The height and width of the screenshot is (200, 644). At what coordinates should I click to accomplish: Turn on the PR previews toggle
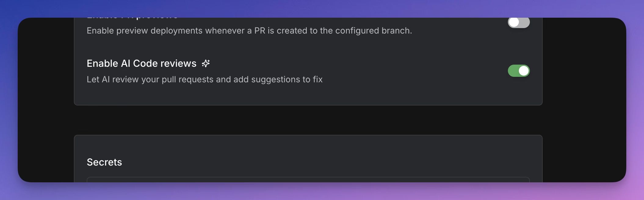point(519,23)
